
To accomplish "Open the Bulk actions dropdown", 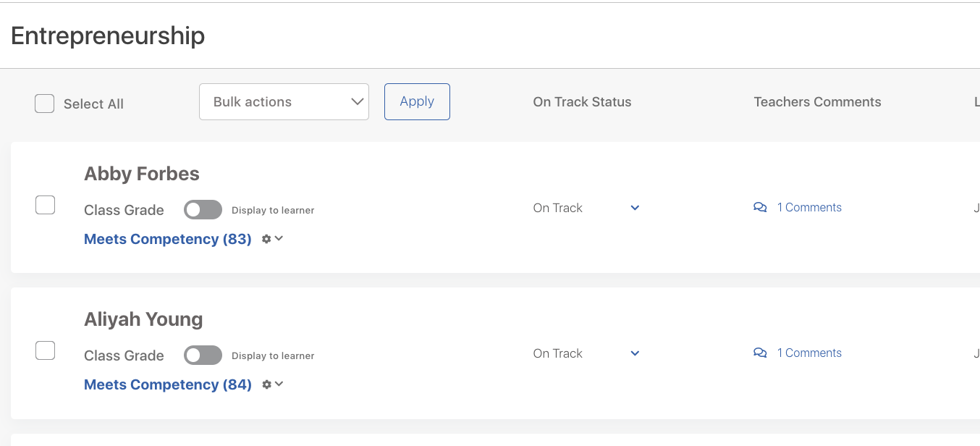I will [x=284, y=101].
